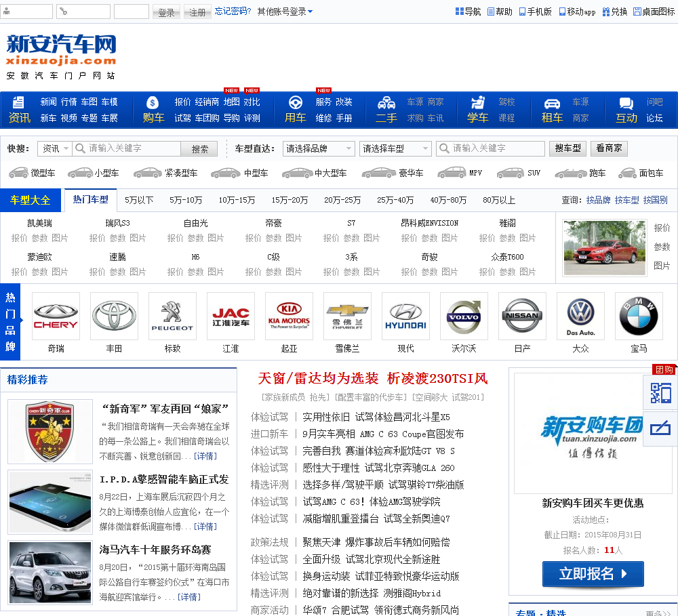The height and width of the screenshot is (616, 678).
Task: Filter by SUV car type icon
Action: tap(511, 173)
